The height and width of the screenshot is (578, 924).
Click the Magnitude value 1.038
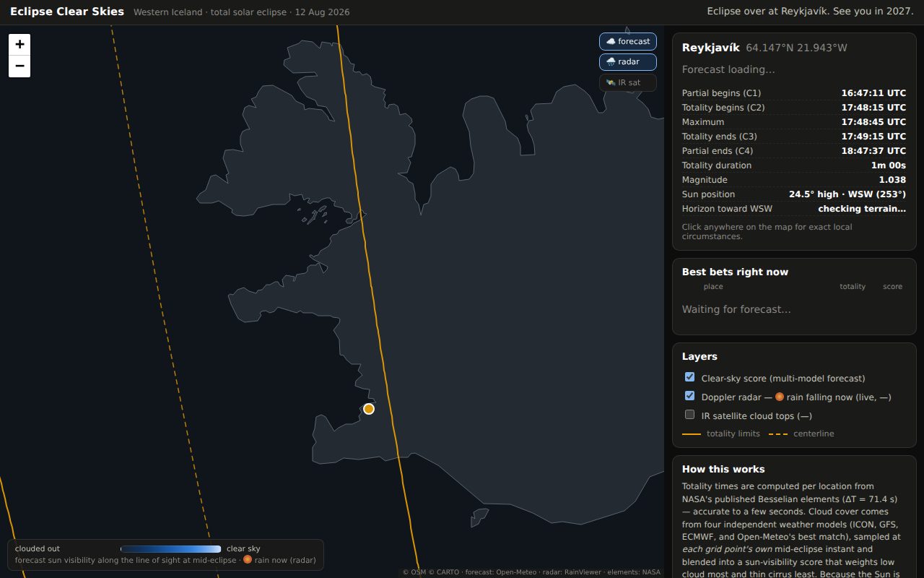click(x=892, y=180)
